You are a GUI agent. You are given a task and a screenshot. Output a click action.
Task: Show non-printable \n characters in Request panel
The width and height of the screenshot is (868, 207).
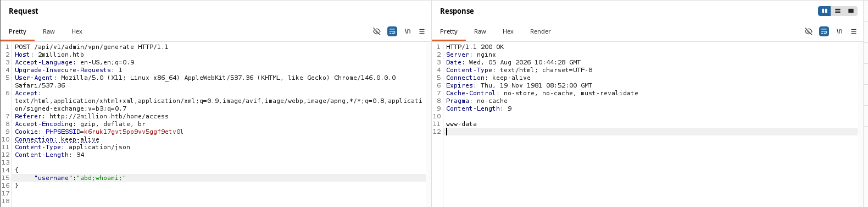click(408, 31)
